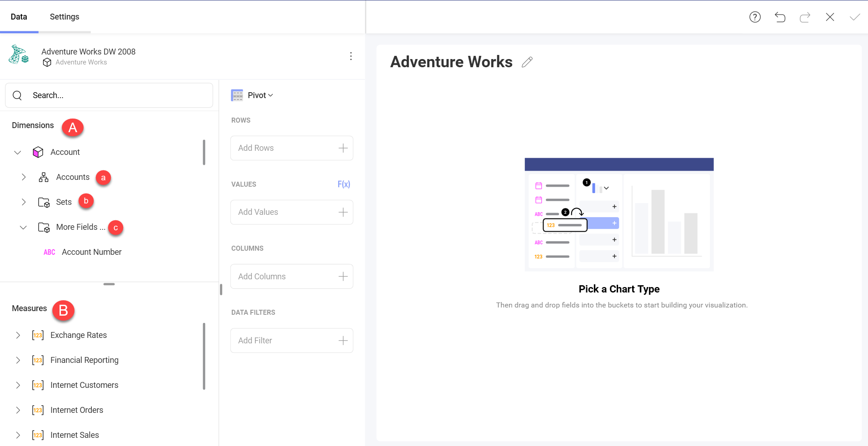Click the redo arrow icon
Screen dimensions: 868x446
click(805, 17)
